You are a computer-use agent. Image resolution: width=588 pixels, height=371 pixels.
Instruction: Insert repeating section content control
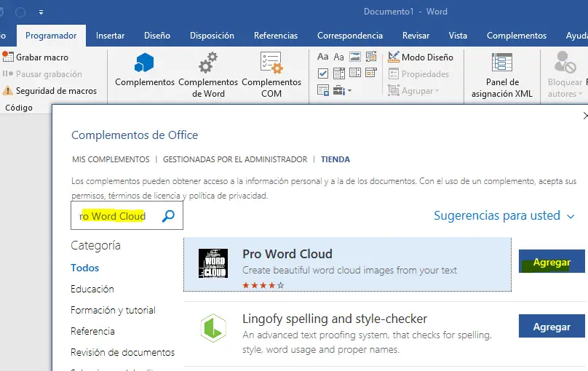[x=323, y=90]
